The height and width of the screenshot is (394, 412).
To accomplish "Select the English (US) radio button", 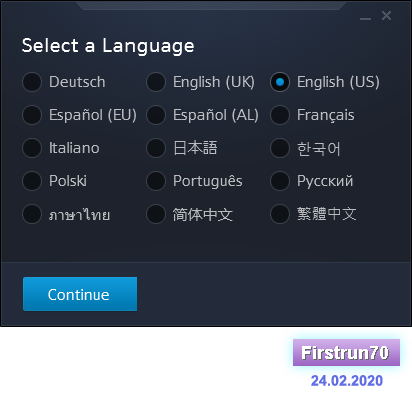I will pos(280,82).
